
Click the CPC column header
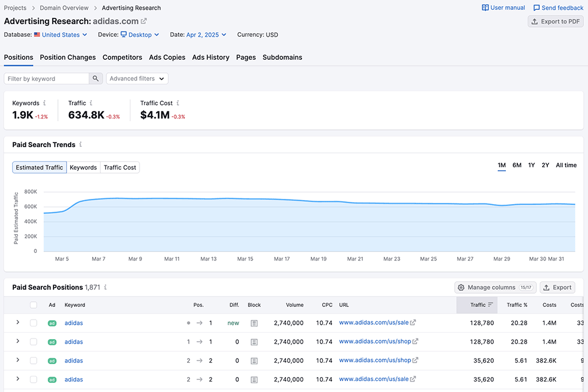[327, 305]
